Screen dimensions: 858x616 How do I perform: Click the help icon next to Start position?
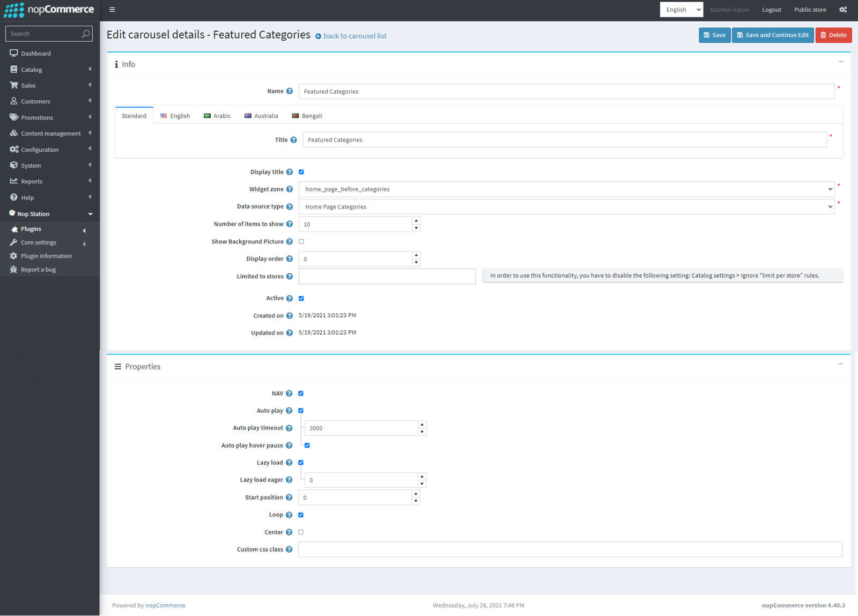289,498
